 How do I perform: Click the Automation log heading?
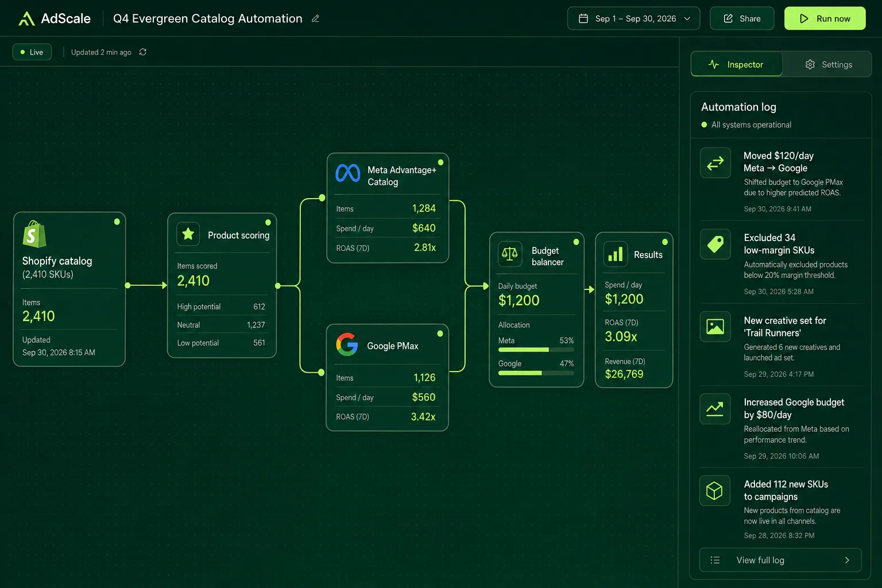[738, 107]
